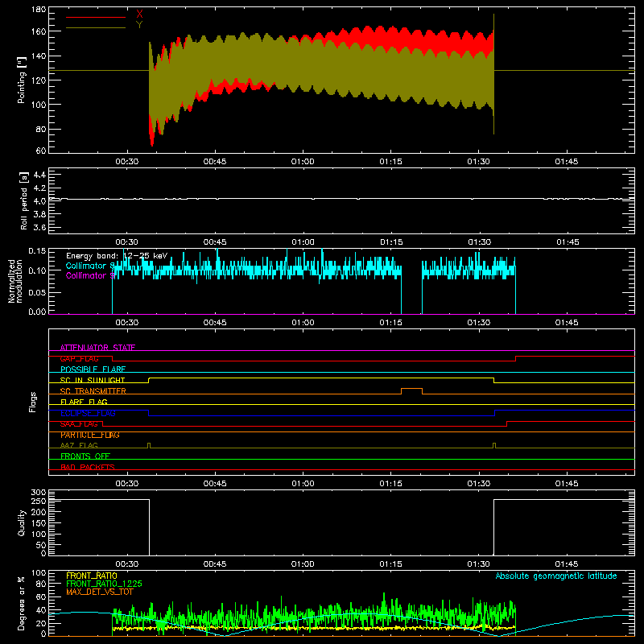
Task: Click the '01:45' label under Flags plot
Action: 567,484
